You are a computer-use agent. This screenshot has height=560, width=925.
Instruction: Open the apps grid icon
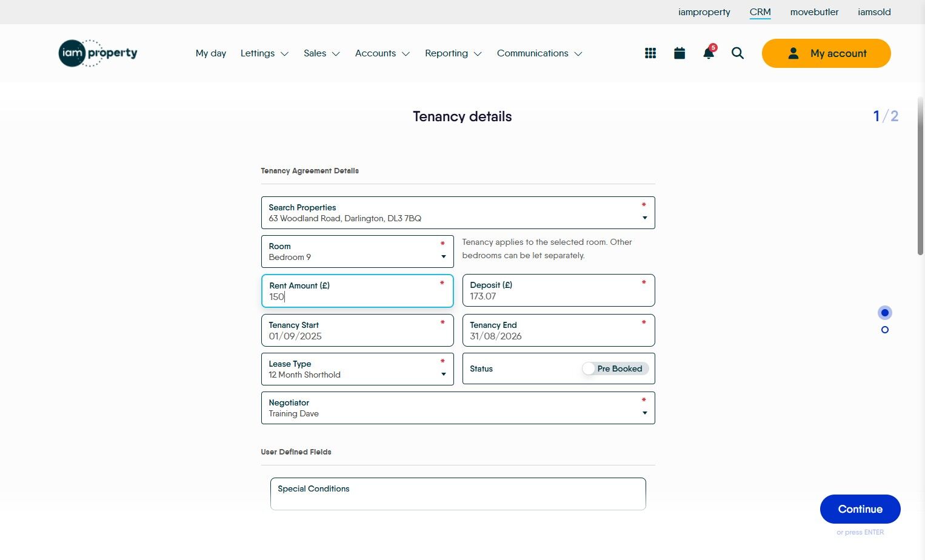click(x=650, y=53)
